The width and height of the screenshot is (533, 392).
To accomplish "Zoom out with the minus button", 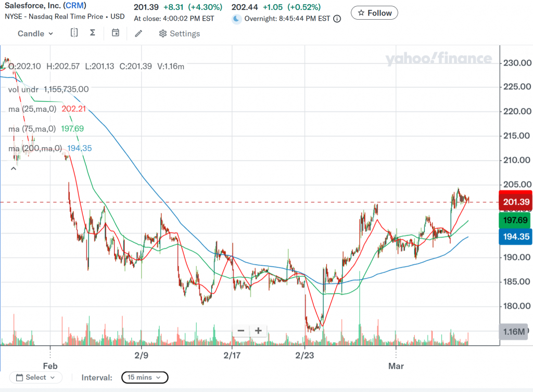I will tap(240, 330).
